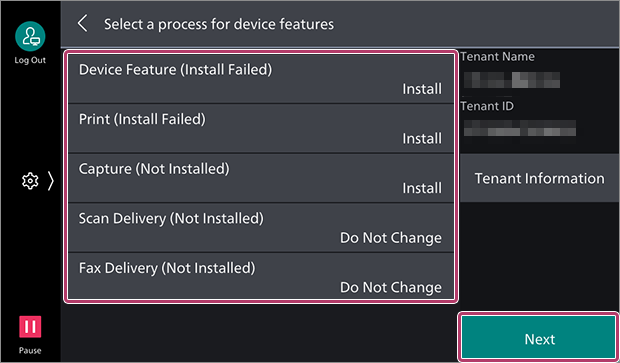Open settings via the gear icon

pyautogui.click(x=30, y=181)
